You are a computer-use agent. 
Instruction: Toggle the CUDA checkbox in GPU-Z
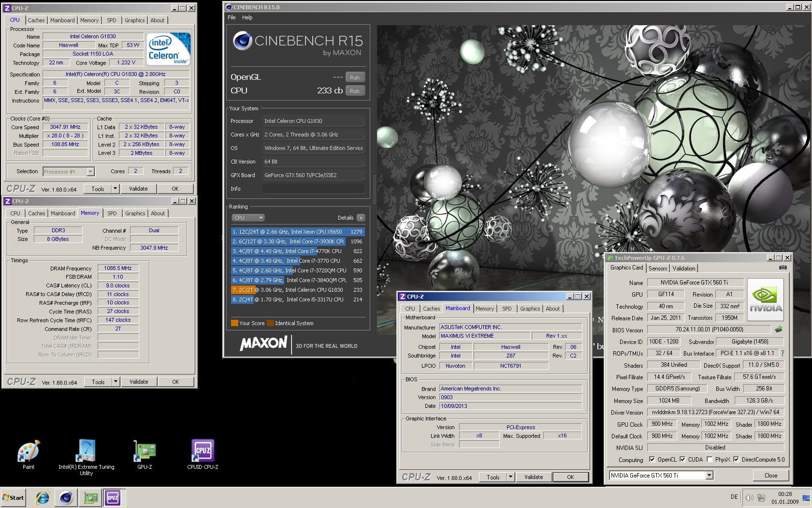point(682,460)
